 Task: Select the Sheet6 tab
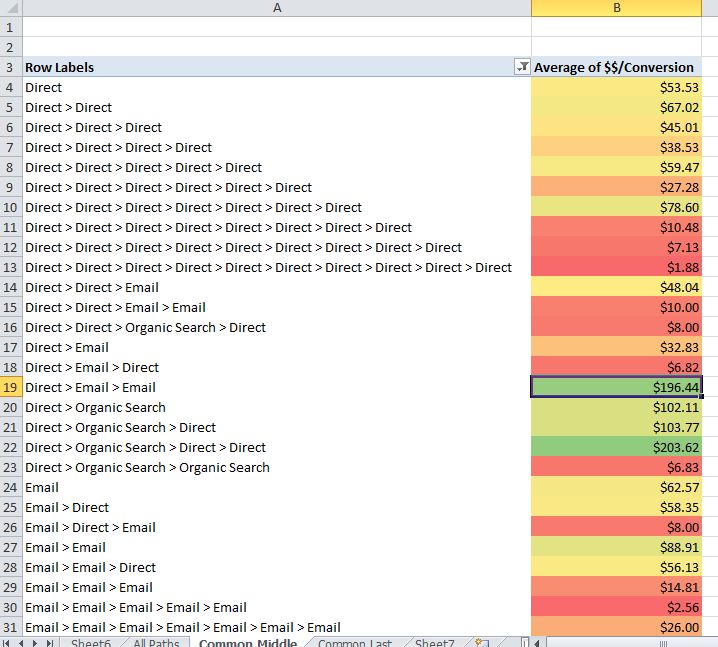coord(91,642)
